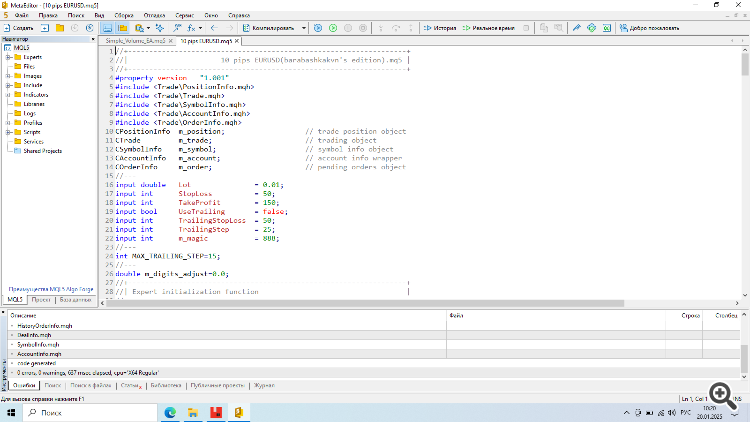Click the Создать (New) toolbar button
This screenshot has height=422, width=750.
(x=21, y=28)
